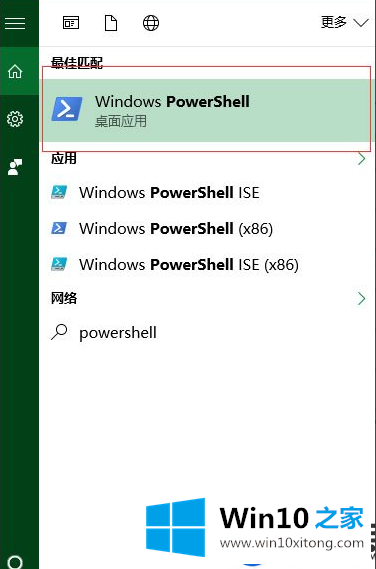Click the 桌面应用 subtitle text
Screen dimensions: 376x569
(121, 122)
